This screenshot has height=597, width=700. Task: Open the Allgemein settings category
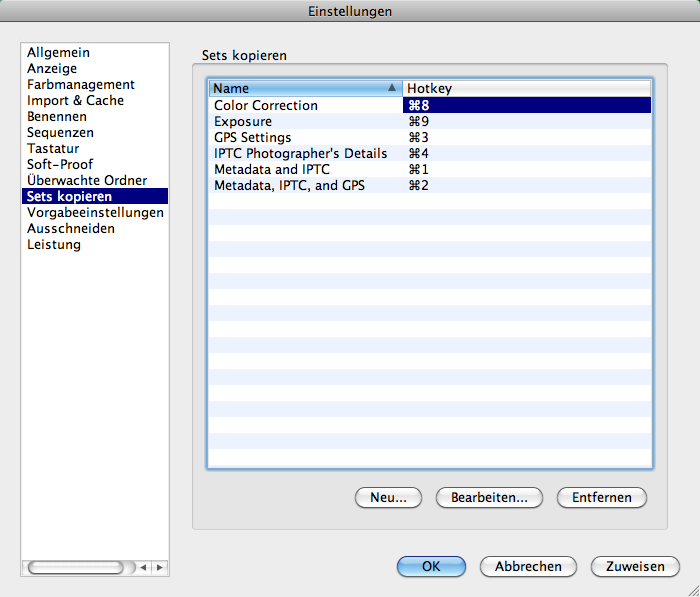[58, 52]
